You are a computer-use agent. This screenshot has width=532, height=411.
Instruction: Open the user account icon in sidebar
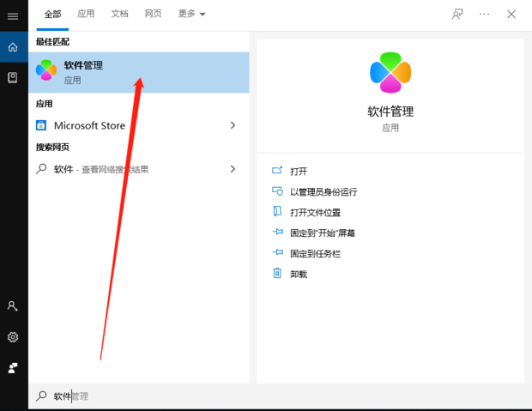coord(13,306)
